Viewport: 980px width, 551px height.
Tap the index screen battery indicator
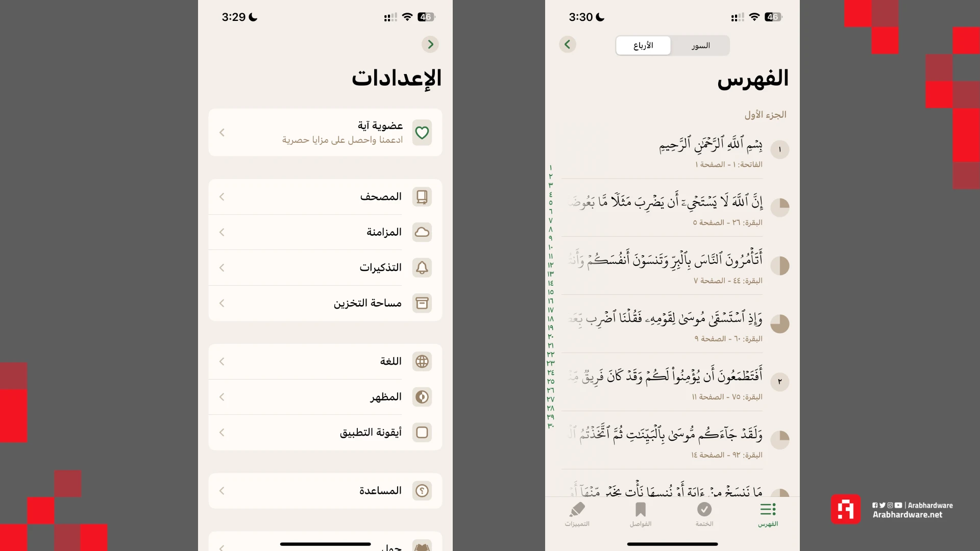(773, 17)
